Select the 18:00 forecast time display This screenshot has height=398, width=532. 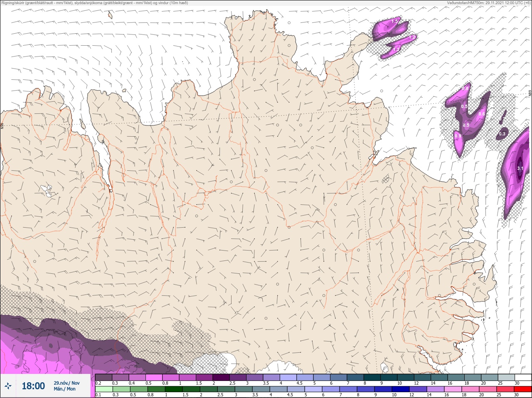click(x=33, y=386)
